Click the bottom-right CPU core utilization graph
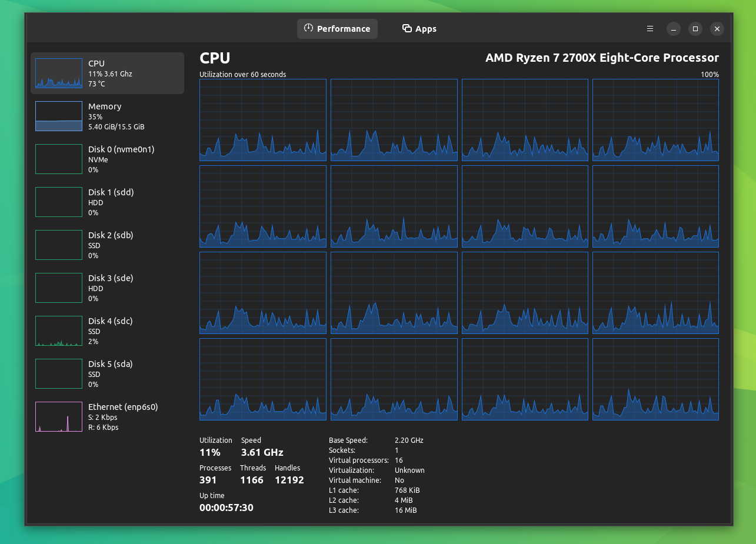Viewport: 756px width, 544px height. pos(655,379)
